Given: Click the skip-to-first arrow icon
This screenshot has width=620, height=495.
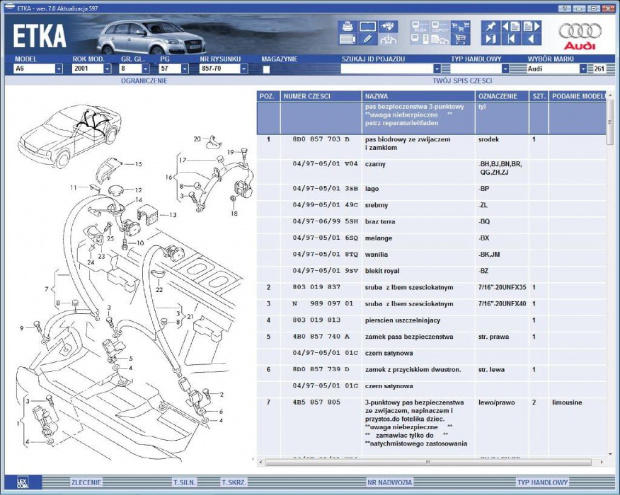Looking at the screenshot, I should [511, 39].
